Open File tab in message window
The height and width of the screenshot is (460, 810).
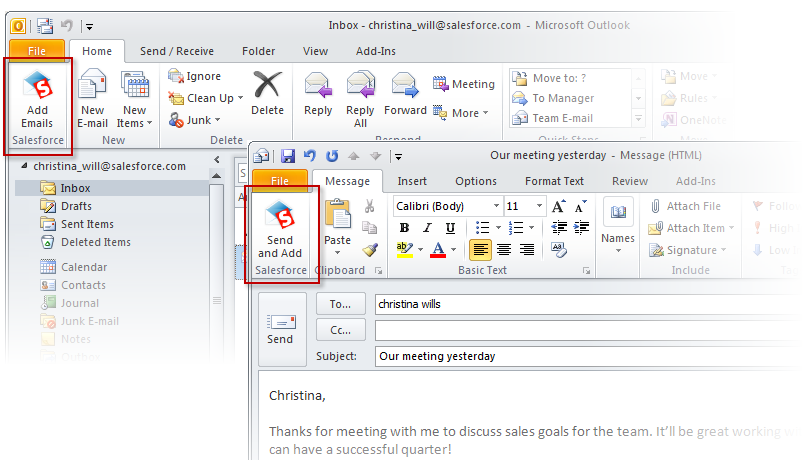[279, 181]
